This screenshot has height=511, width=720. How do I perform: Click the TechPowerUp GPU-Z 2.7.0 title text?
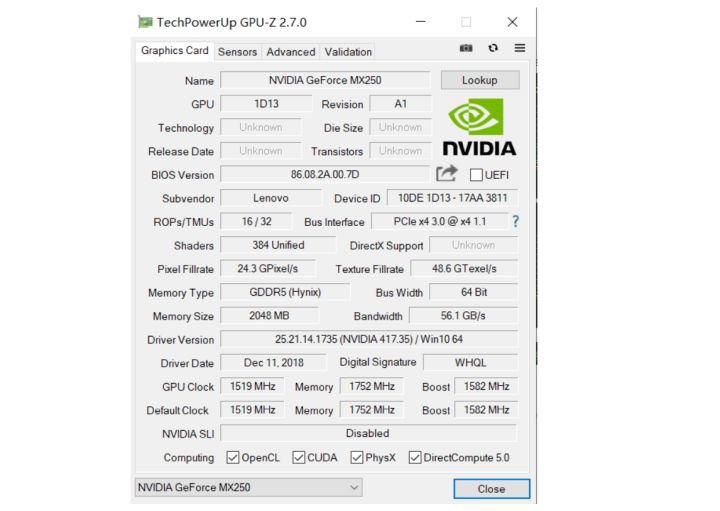click(232, 22)
